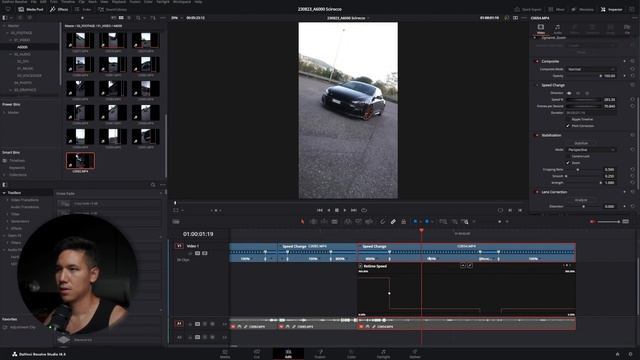The image size is (640, 360).
Task: Switch to the Color page tab
Action: tap(351, 353)
